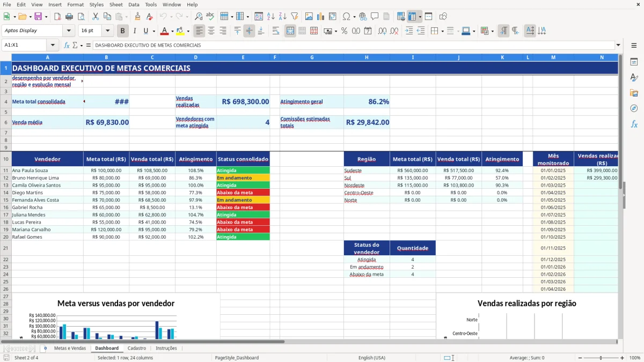The width and height of the screenshot is (644, 362).
Task: Open the background color dropdown arrow
Action: point(188,31)
